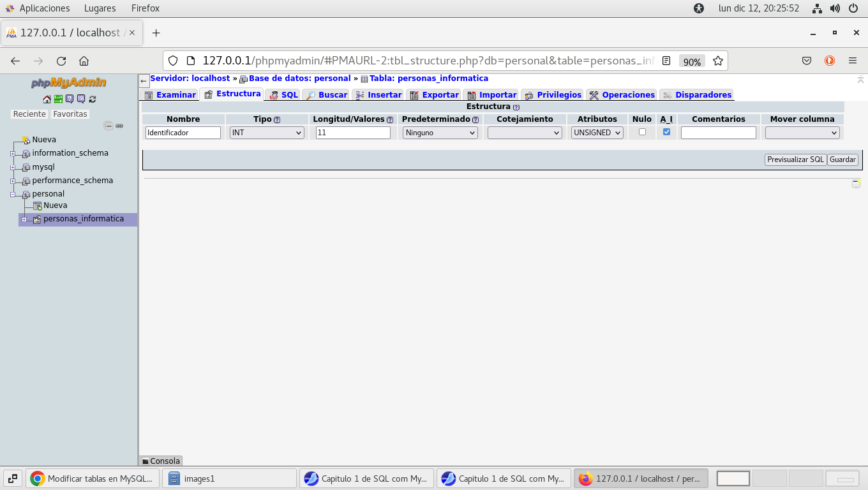The height and width of the screenshot is (490, 868).
Task: Click the Longitud/Valores field containing 11
Action: [353, 133]
